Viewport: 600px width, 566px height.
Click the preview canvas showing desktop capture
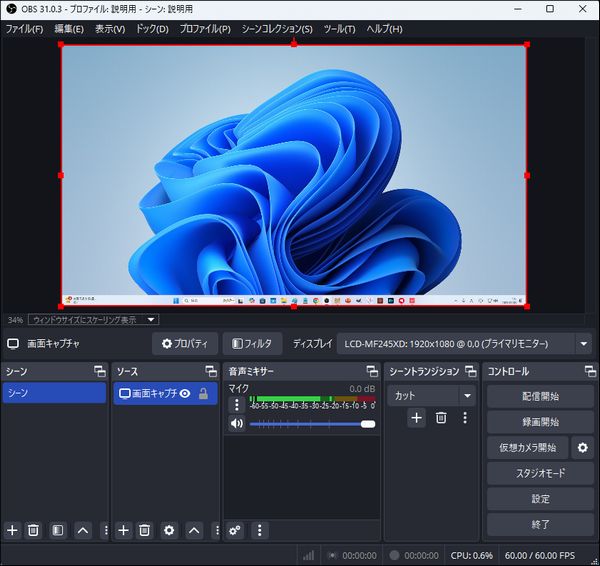(x=294, y=175)
